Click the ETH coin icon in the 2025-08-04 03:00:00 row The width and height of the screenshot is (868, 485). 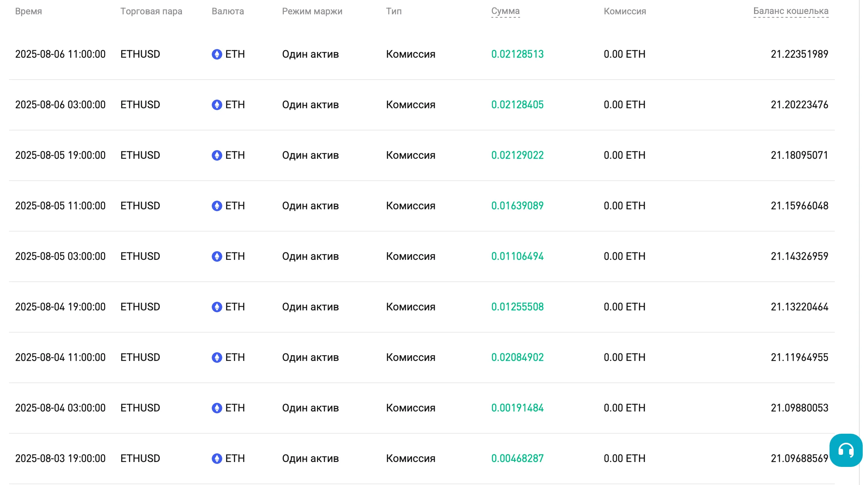pos(217,408)
